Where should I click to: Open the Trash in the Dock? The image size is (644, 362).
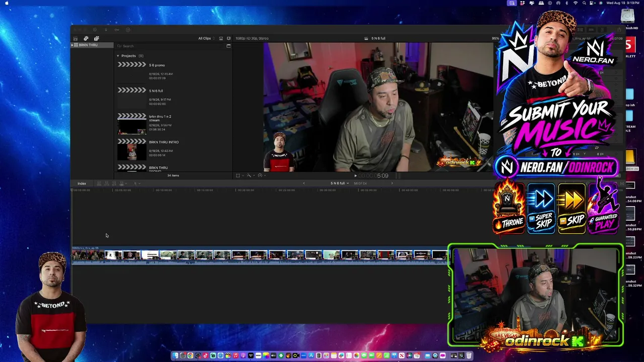[469, 356]
